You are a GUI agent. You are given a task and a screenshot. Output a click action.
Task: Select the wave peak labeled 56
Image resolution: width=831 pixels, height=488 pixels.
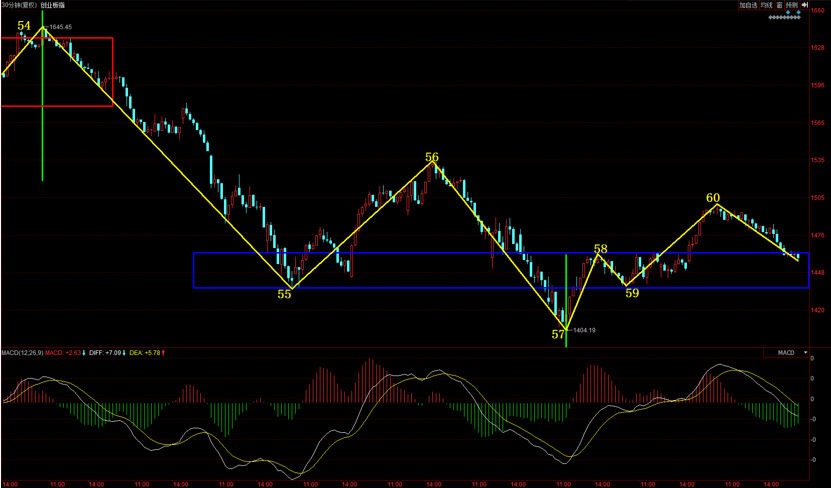pyautogui.click(x=432, y=157)
